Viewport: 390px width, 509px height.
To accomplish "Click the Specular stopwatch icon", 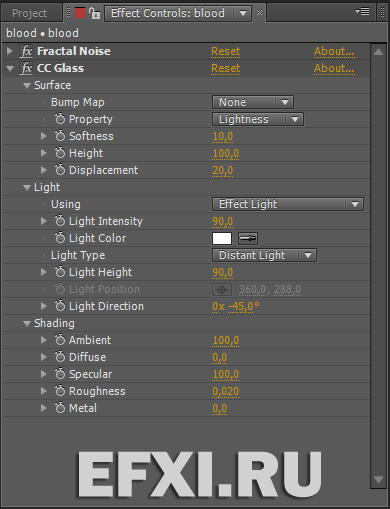I will pyautogui.click(x=60, y=374).
